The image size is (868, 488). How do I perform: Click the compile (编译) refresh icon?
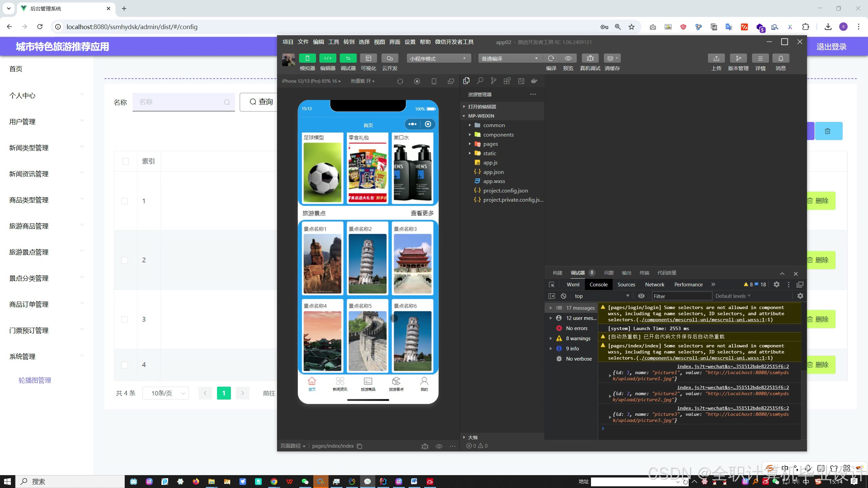[551, 58]
